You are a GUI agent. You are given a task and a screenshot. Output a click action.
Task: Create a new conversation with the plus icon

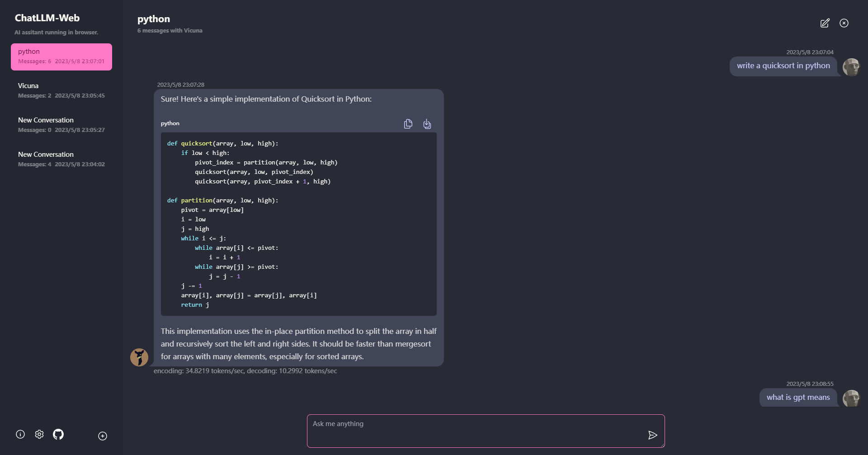point(102,436)
